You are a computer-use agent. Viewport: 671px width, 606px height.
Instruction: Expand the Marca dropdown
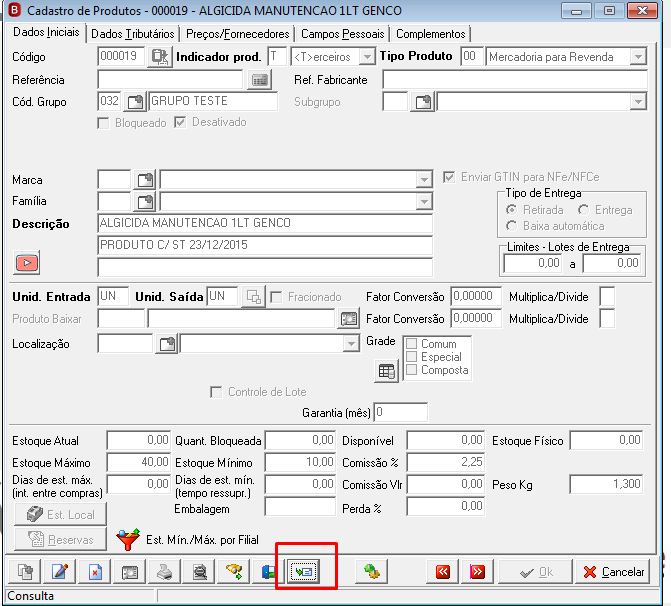(x=424, y=180)
